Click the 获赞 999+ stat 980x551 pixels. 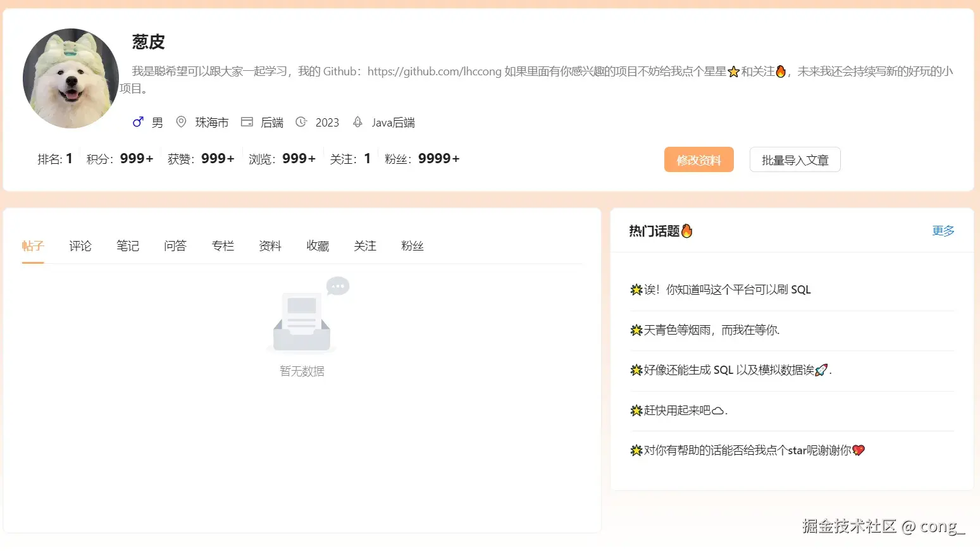point(201,159)
